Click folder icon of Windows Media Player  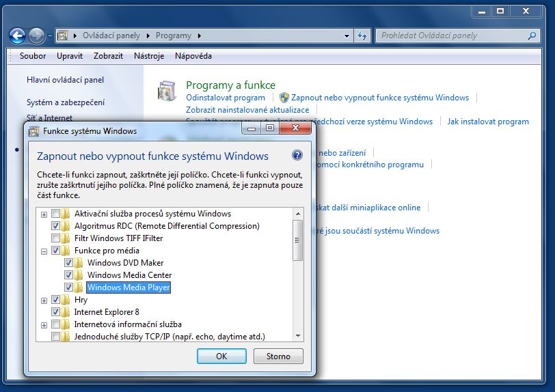(78, 287)
